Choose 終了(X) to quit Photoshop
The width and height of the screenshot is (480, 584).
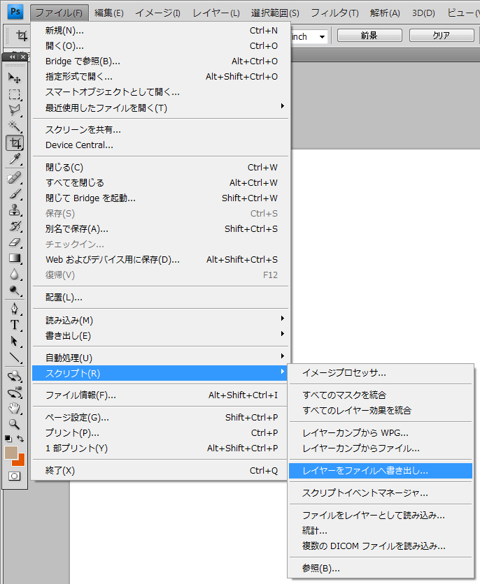coord(160,471)
